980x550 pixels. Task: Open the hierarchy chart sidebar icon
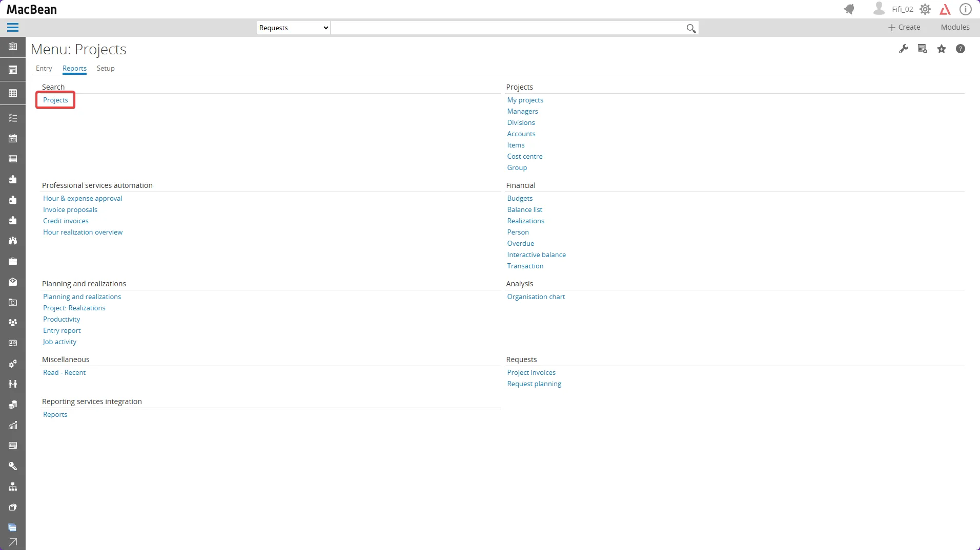13,486
